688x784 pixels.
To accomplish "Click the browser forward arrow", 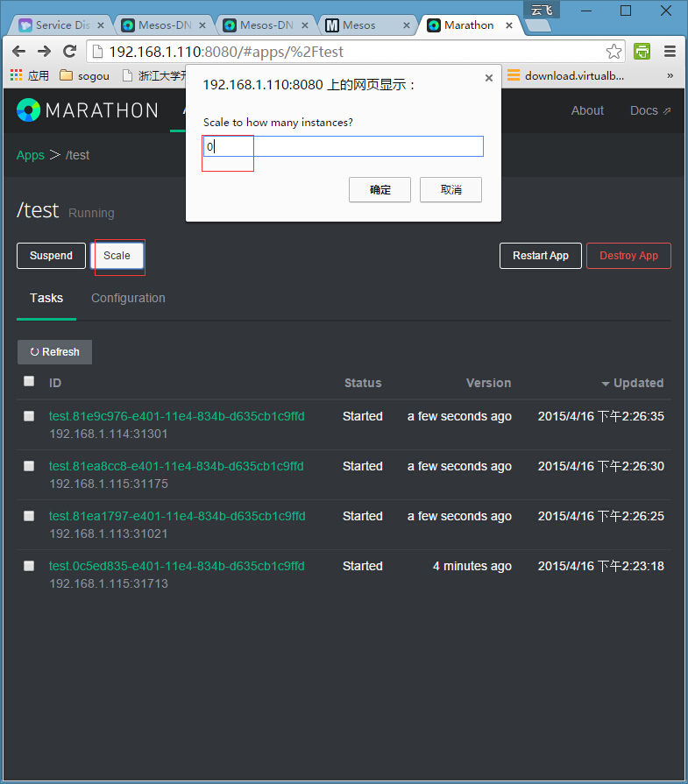I will 44,51.
